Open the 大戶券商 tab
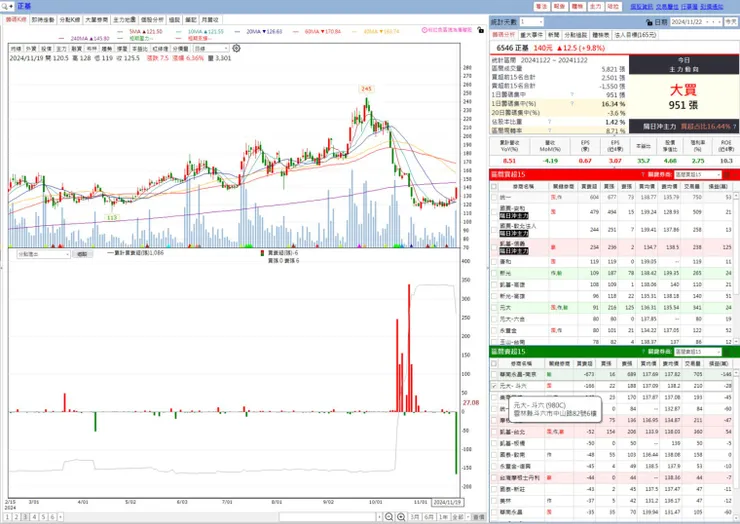Image resolution: width=740 pixels, height=524 pixels. pyautogui.click(x=97, y=20)
